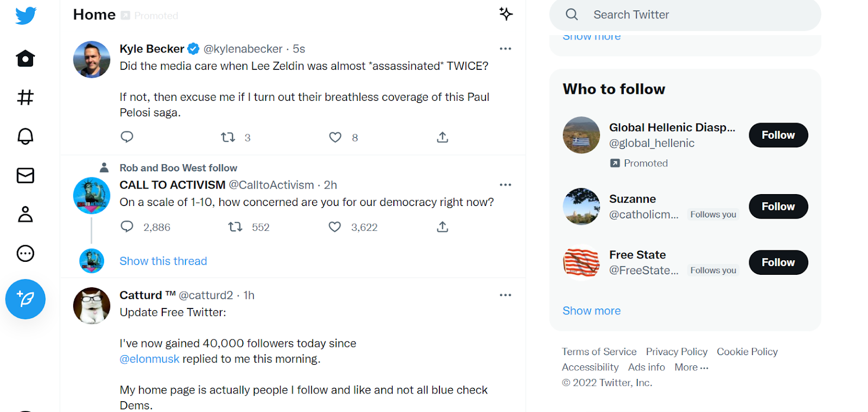Screen dimensions: 868x412
Task: Open Messages envelope icon
Action: click(x=25, y=176)
